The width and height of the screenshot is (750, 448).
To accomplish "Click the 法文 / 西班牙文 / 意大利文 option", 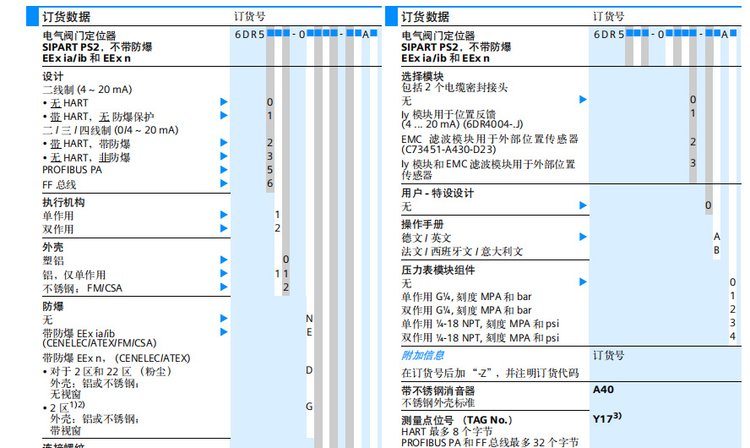I will coord(462,251).
